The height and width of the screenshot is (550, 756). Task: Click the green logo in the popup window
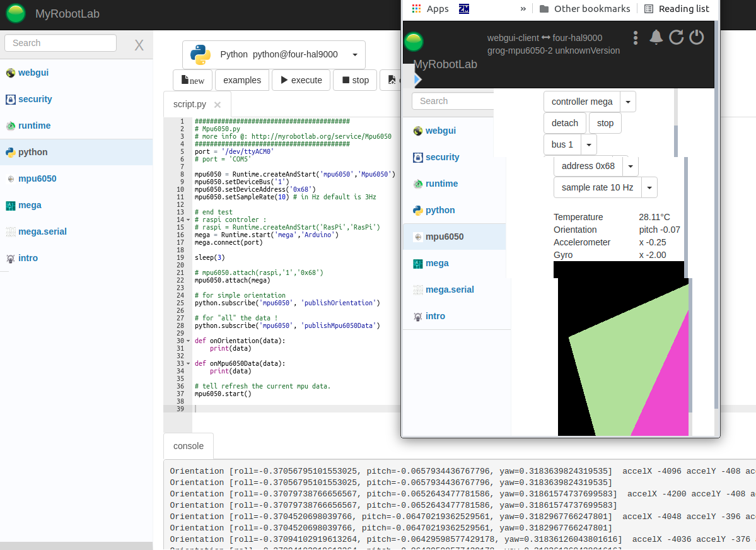[414, 42]
